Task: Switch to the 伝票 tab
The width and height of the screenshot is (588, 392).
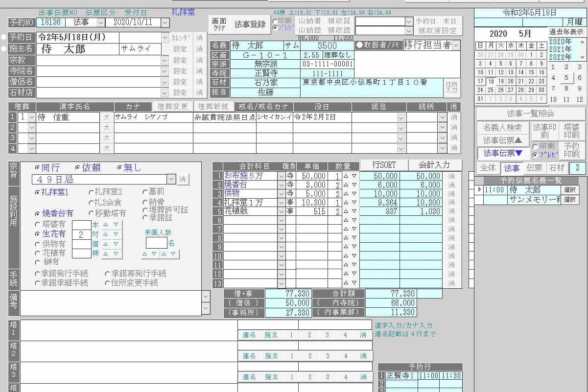Action: click(x=534, y=168)
